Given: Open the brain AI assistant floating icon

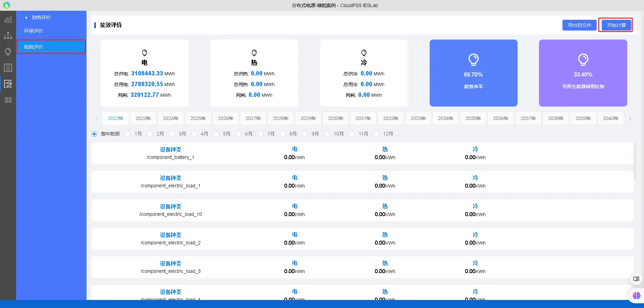Looking at the screenshot, I should pyautogui.click(x=636, y=296).
